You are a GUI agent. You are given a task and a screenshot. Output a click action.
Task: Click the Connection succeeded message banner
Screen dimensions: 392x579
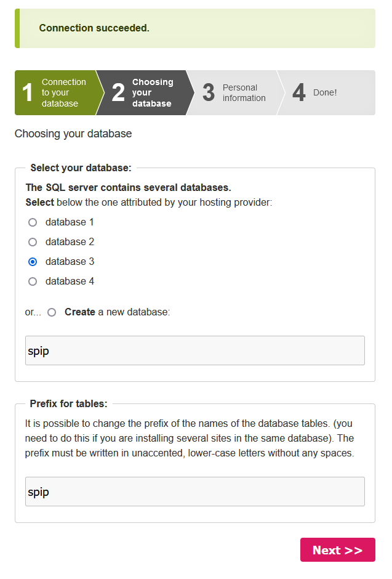[x=194, y=28]
